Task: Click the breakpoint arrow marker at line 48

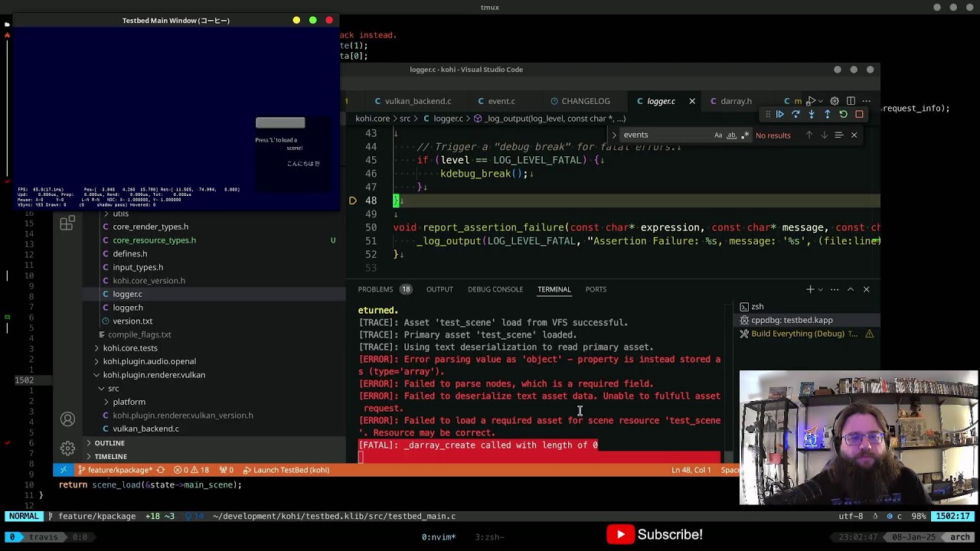Action: 353,201
